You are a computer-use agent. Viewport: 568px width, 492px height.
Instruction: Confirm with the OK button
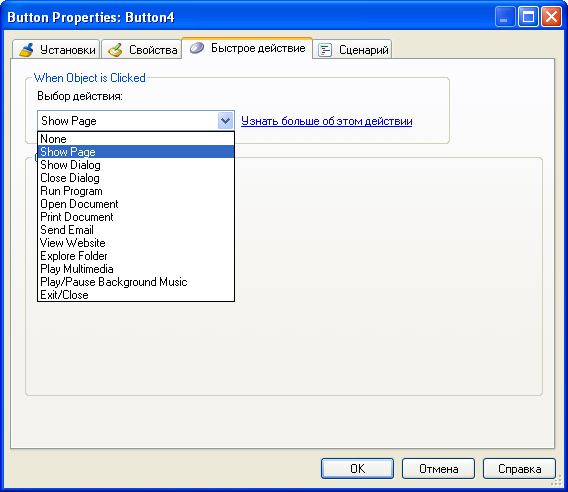click(x=357, y=468)
